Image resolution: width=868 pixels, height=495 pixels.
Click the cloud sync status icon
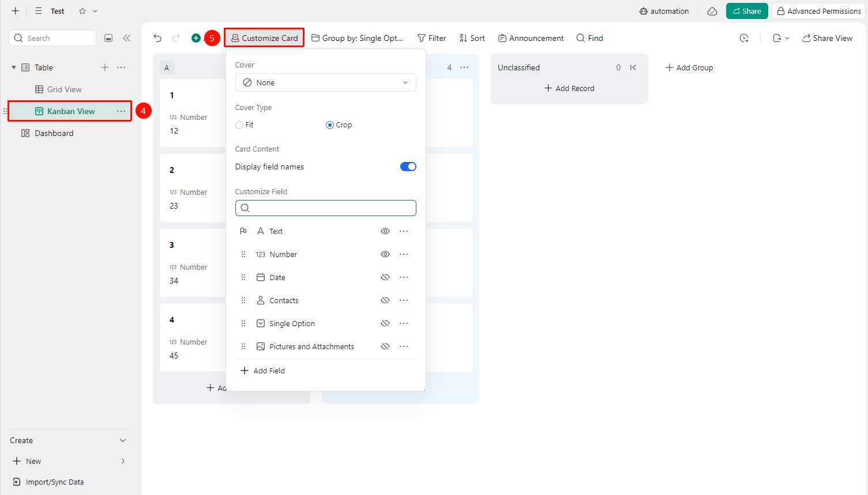712,12
